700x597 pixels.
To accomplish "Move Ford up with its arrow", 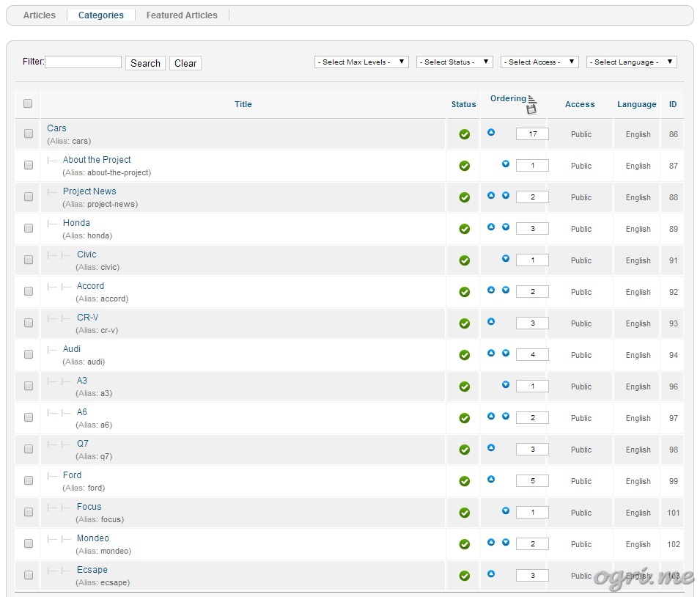I will coord(491,479).
